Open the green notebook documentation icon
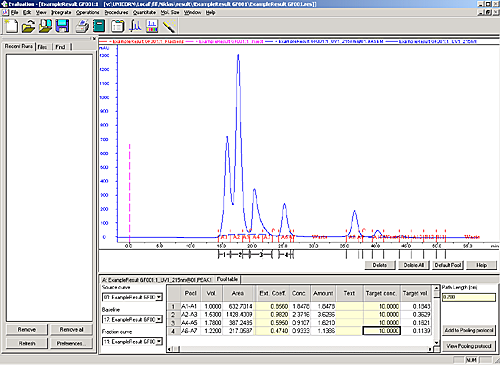The width and height of the screenshot is (500, 365). point(99,26)
